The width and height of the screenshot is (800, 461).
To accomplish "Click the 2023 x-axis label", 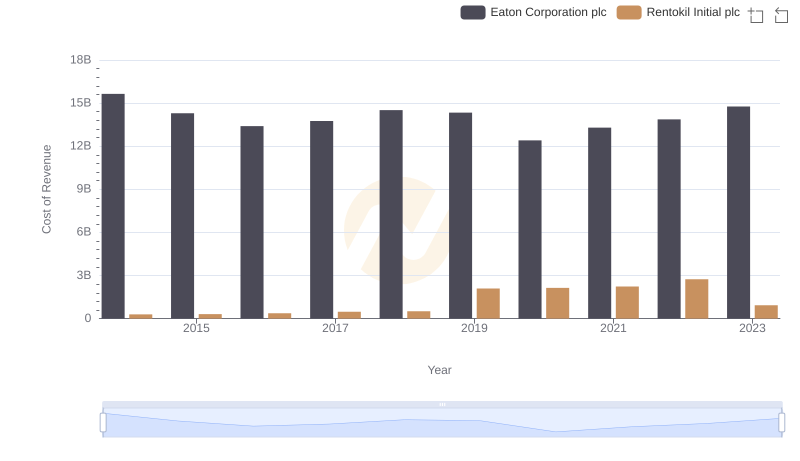I will click(752, 328).
